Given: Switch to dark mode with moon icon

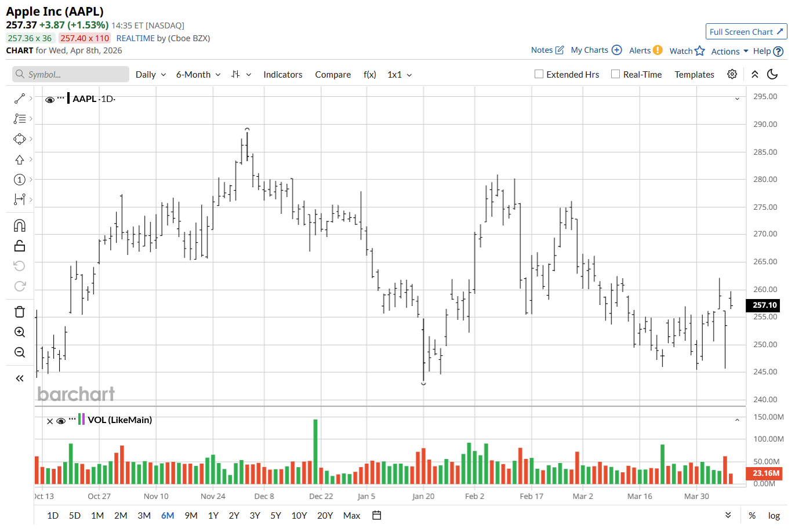Looking at the screenshot, I should click(x=772, y=74).
